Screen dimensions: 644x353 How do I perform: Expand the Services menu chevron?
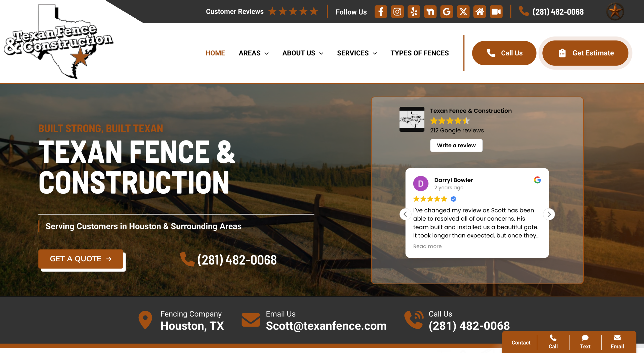click(x=375, y=53)
